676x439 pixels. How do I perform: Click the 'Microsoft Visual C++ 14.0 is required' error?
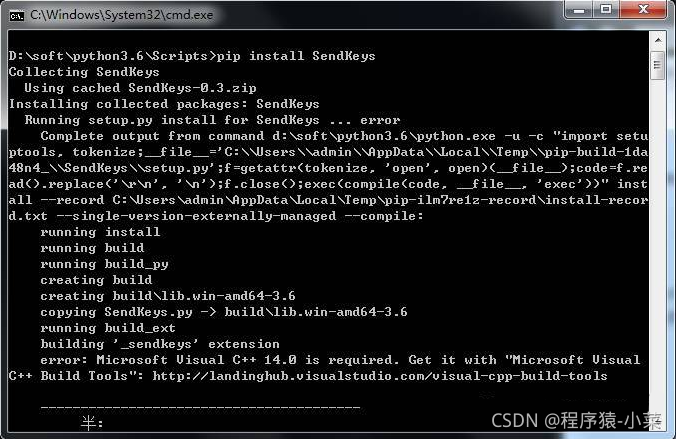[x=244, y=360]
